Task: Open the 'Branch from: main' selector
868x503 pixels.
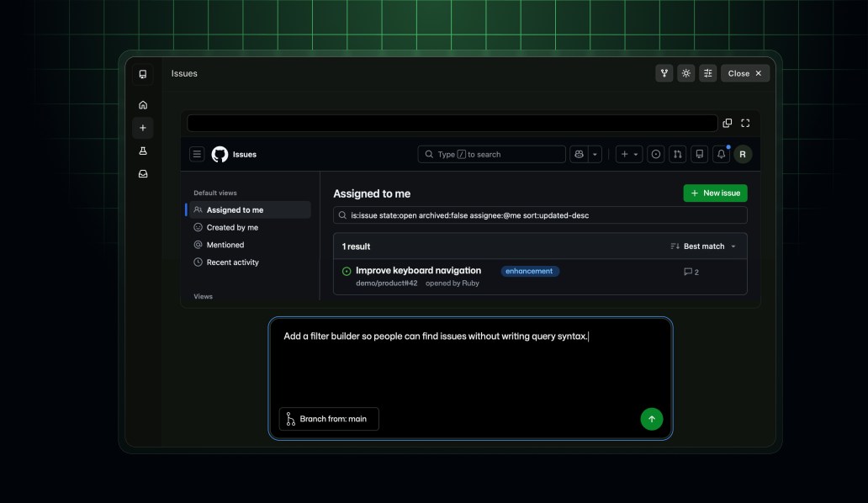Action: [329, 419]
